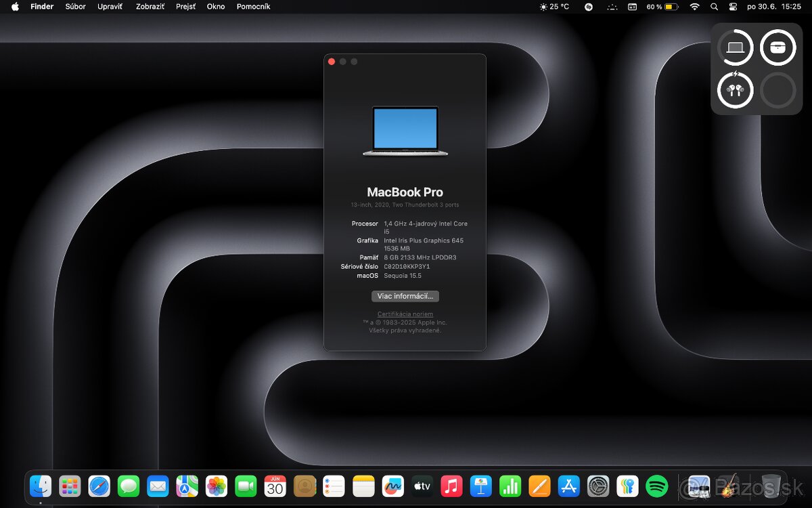Open the Photos app in Dock
812x508 pixels.
point(217,486)
